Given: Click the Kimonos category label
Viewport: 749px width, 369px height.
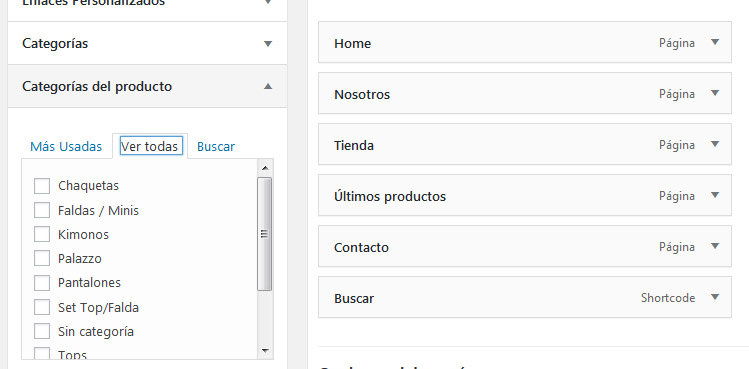Looking at the screenshot, I should tap(84, 235).
